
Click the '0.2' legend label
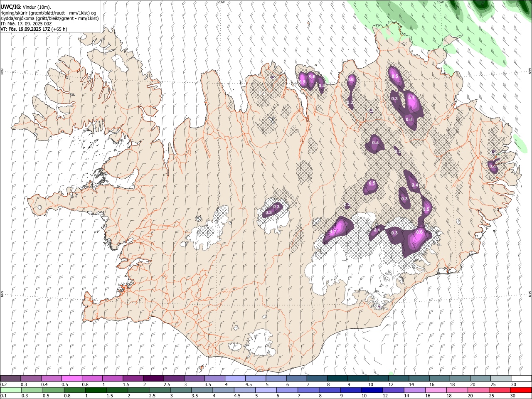pos(4,384)
